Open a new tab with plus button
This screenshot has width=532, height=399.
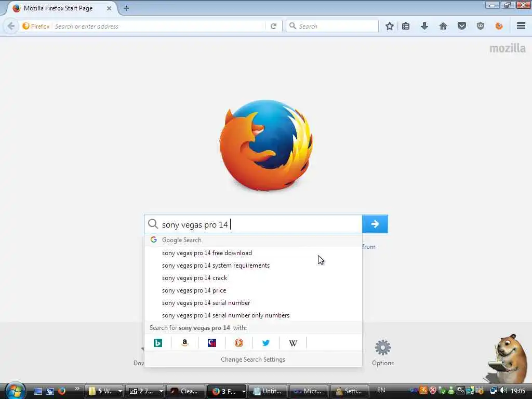point(126,8)
